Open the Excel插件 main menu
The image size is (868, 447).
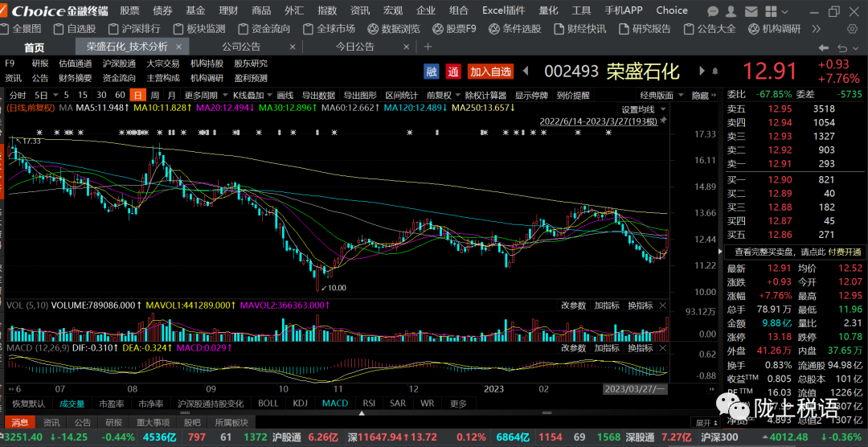(503, 10)
